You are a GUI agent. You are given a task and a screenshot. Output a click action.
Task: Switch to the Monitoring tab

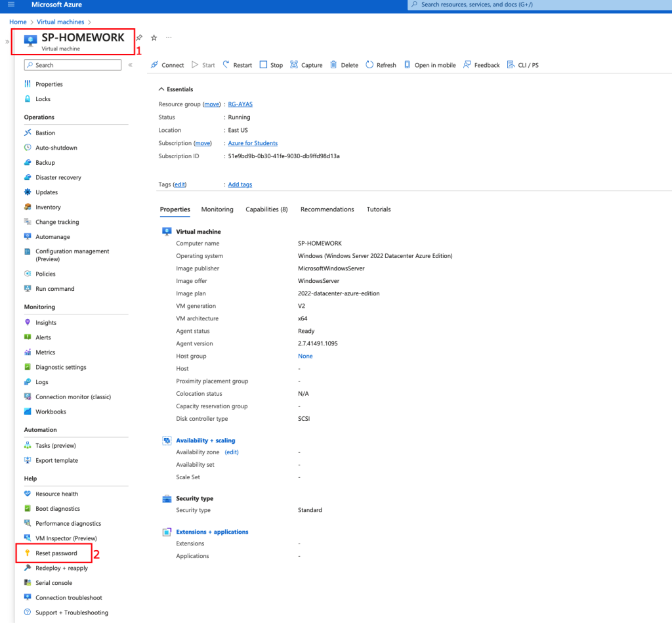click(217, 209)
